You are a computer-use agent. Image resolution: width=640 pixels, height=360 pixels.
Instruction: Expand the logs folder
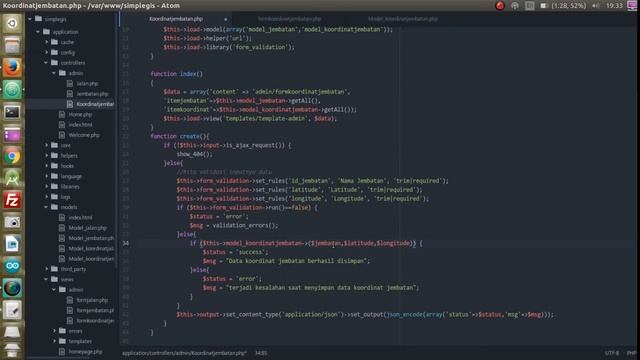46,197
